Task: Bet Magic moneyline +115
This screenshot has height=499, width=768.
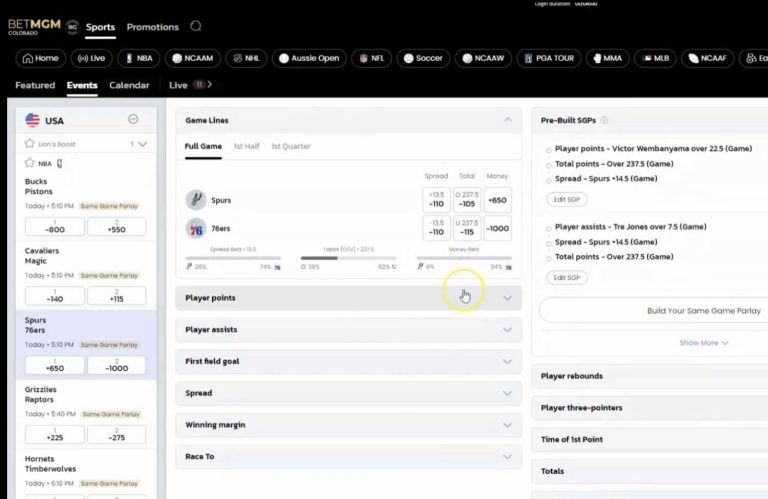Action: [x=117, y=296]
